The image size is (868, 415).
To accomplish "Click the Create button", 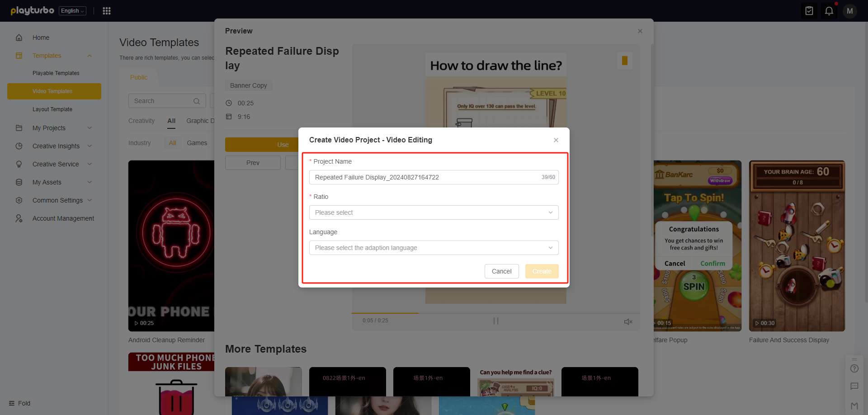I will (542, 271).
